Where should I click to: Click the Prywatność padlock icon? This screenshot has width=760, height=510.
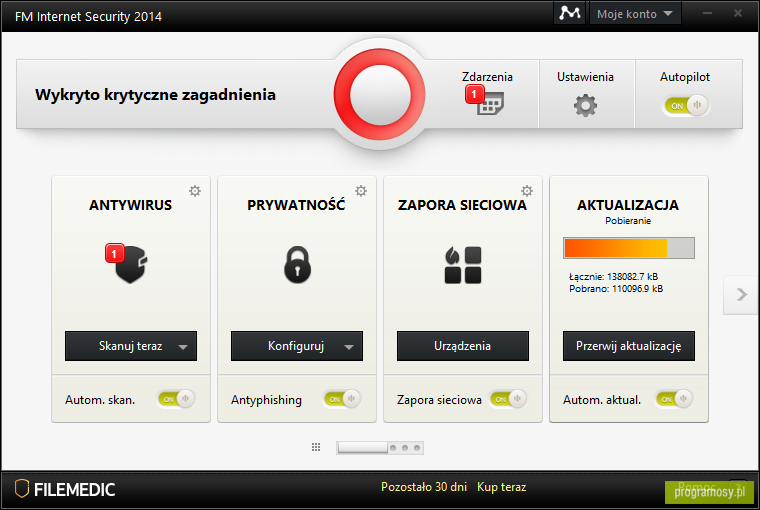(x=297, y=264)
